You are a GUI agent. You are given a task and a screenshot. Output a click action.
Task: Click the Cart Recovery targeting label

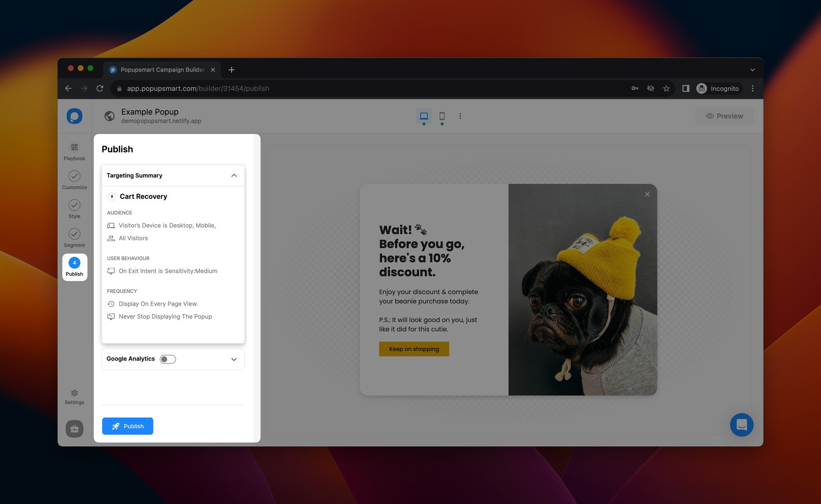point(142,196)
